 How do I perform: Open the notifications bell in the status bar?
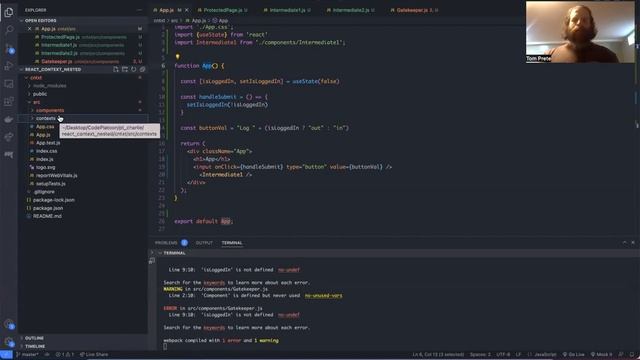point(632,355)
